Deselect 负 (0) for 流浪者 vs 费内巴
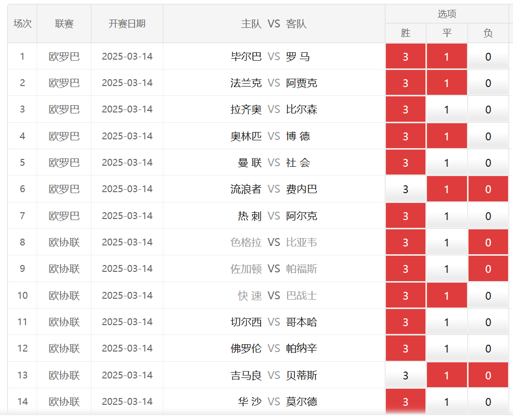Viewport: 513px width, 420px height. point(488,189)
